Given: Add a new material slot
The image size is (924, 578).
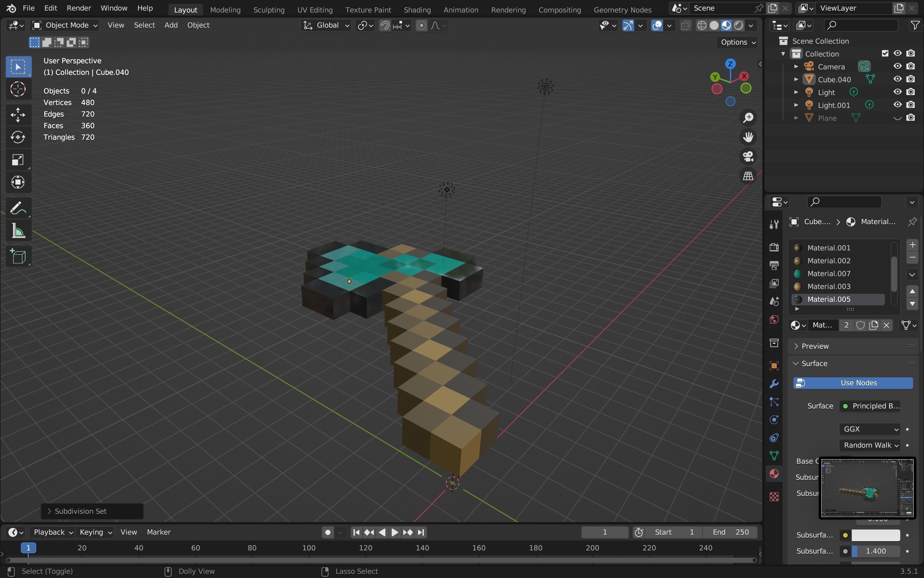Looking at the screenshot, I should pos(912,245).
